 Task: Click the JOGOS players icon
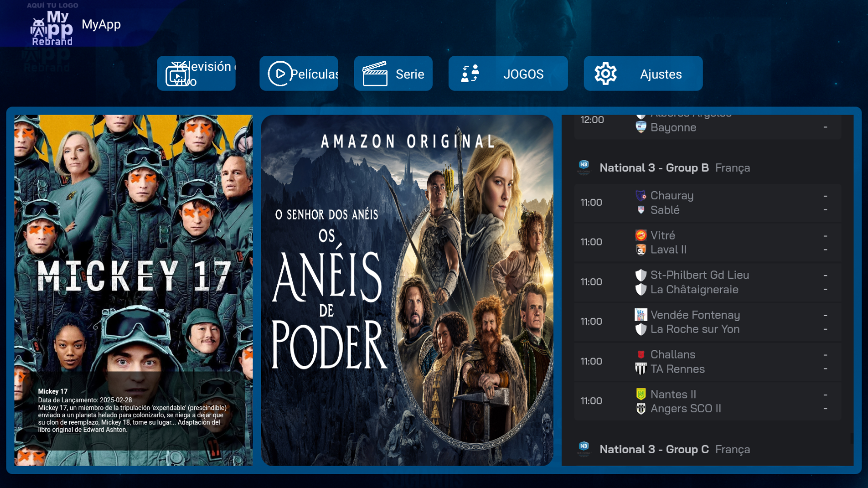pyautogui.click(x=470, y=74)
